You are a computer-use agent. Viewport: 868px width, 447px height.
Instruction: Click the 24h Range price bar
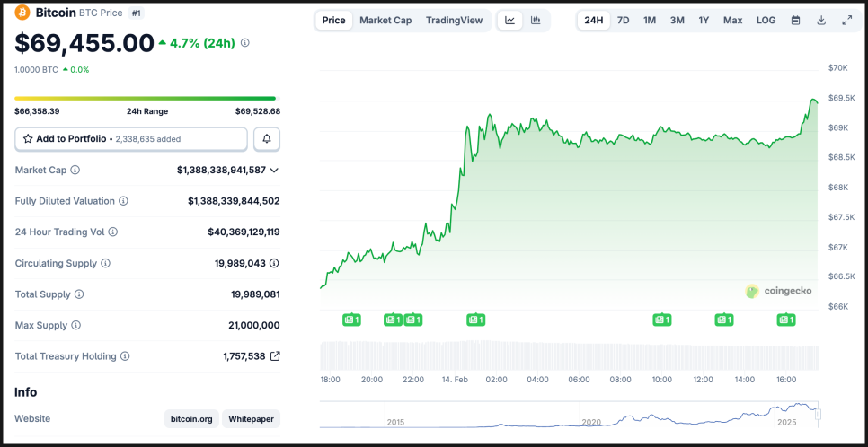click(x=146, y=99)
